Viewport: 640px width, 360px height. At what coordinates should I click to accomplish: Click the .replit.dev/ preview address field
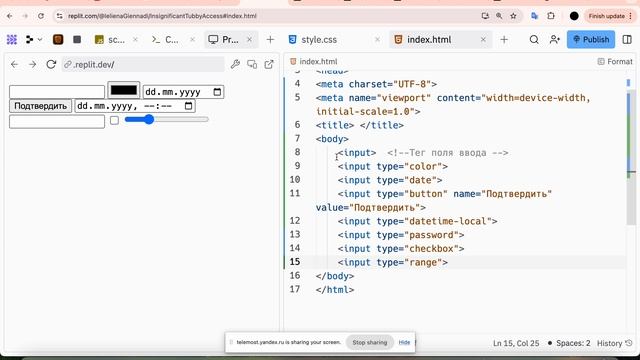(x=143, y=64)
